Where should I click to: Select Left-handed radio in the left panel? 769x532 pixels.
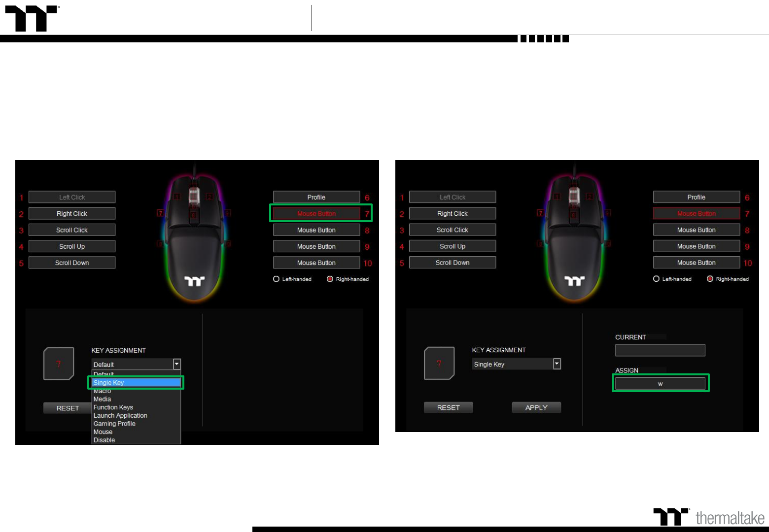click(x=276, y=279)
